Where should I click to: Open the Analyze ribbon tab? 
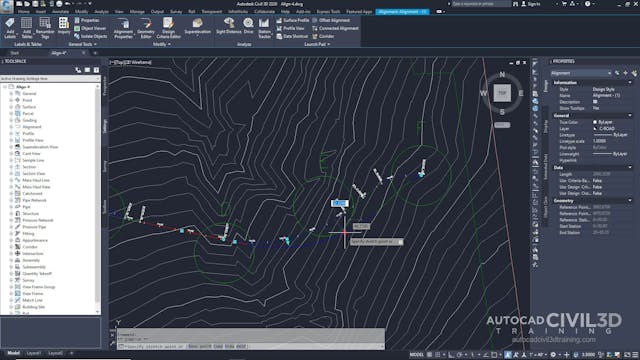point(102,12)
